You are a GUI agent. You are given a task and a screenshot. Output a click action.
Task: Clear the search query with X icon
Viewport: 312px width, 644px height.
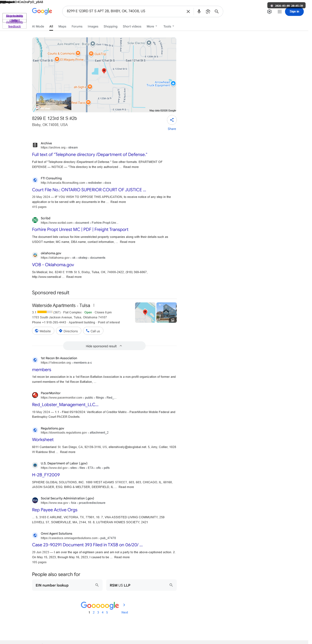(x=188, y=11)
